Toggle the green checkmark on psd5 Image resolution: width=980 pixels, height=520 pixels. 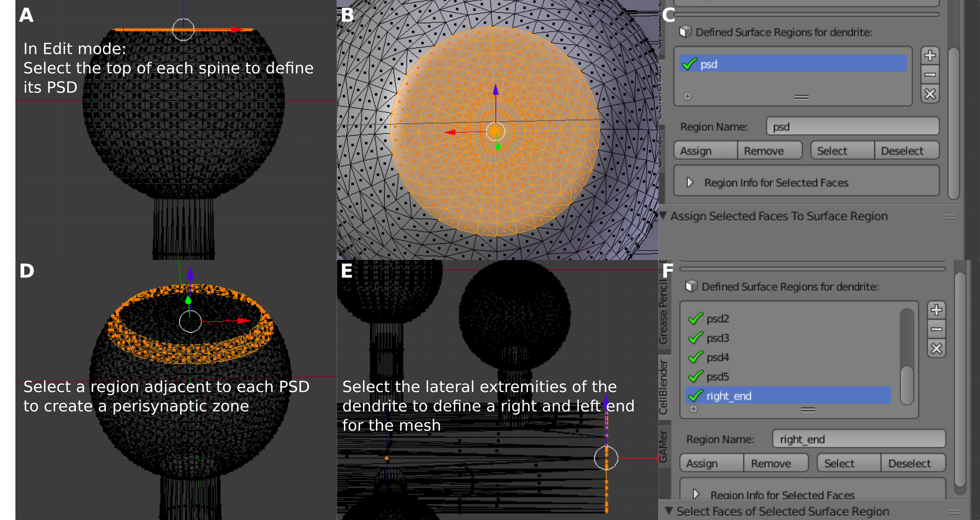[x=695, y=377]
